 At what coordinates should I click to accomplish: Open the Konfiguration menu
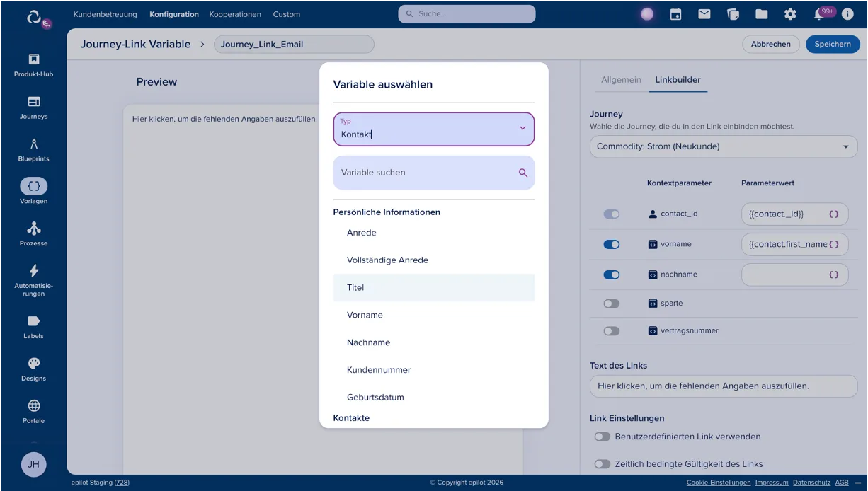(174, 14)
